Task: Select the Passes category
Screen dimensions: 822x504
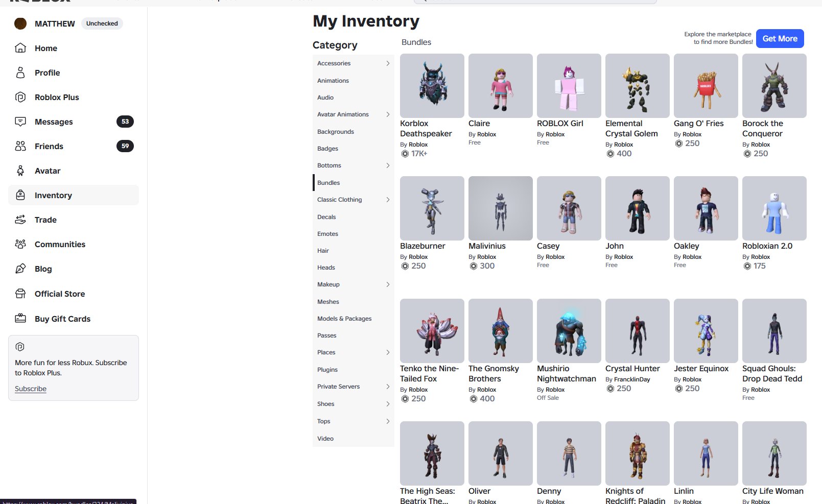Action: pos(353,335)
